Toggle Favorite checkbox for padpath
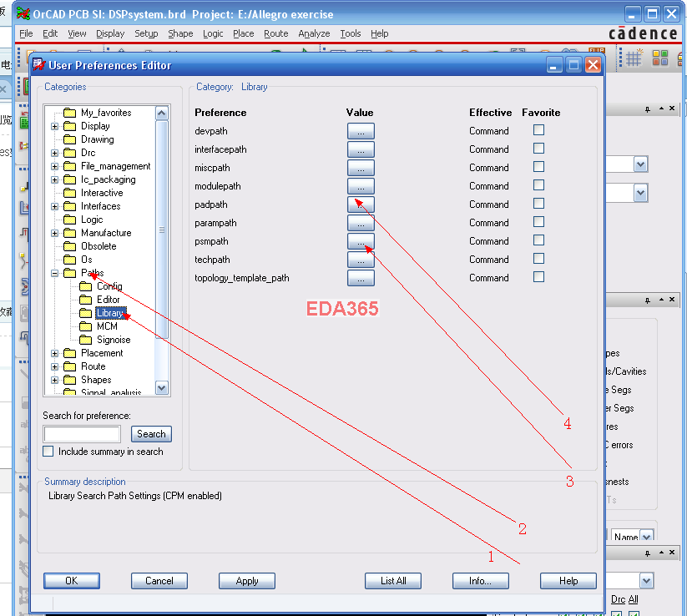The image size is (687, 616). (538, 204)
